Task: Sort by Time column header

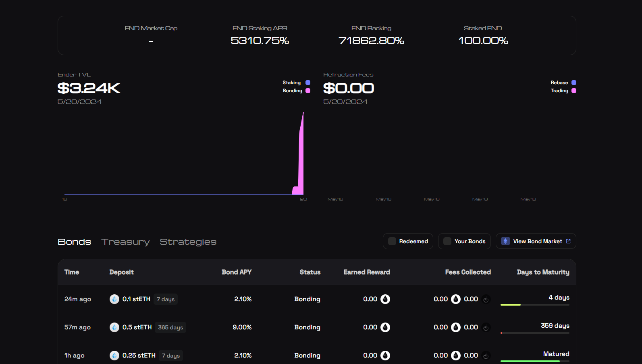Action: [72, 272]
